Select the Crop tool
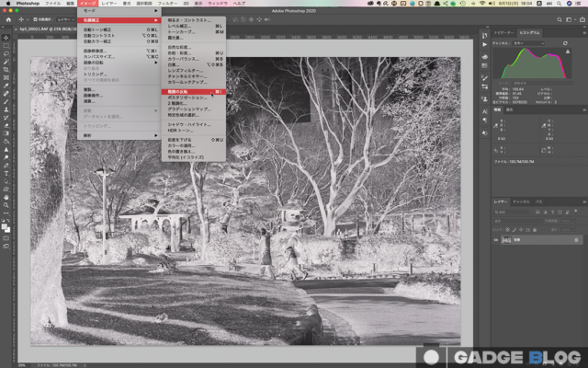 [6, 70]
